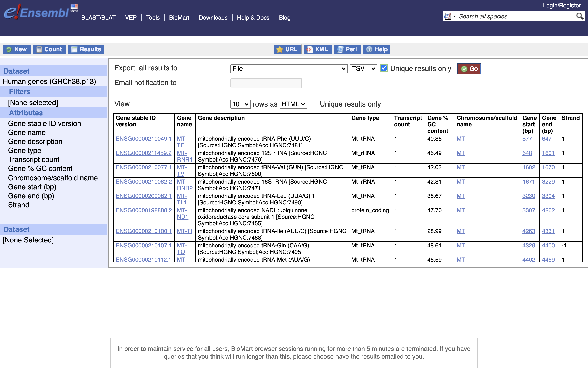588x368 pixels.
Task: Open BioMart menu item
Action: (179, 18)
